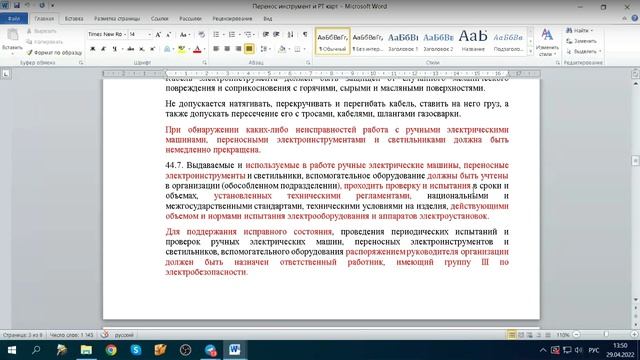Clear all formatting icon
This screenshot has width=640, height=360.
click(x=201, y=35)
